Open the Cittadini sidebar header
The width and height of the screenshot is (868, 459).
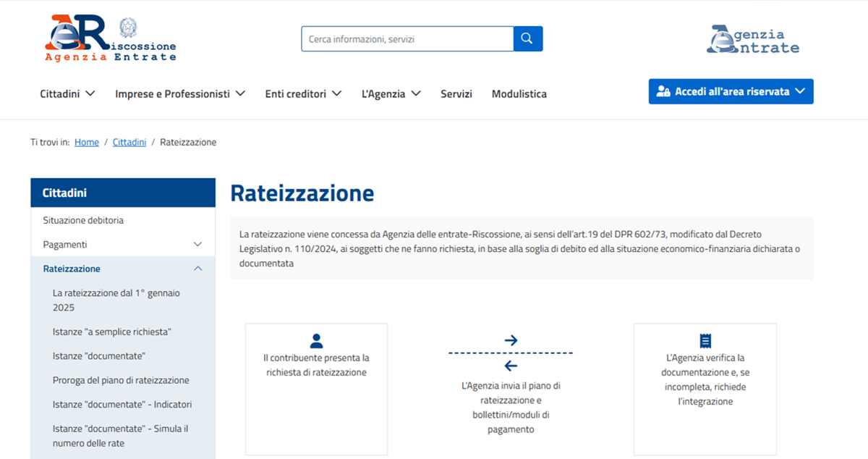tap(123, 193)
